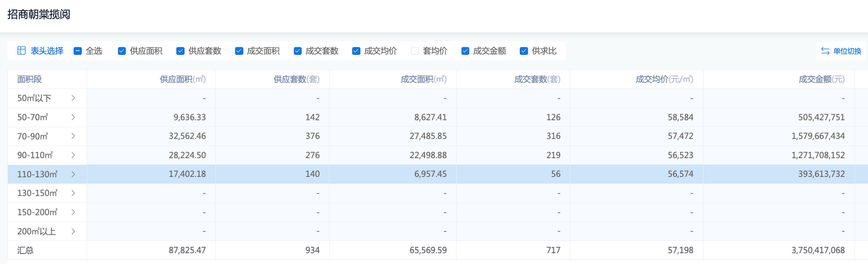868x264 pixels.
Task: Hide the 供求比 column via checkbox
Action: pyautogui.click(x=524, y=51)
